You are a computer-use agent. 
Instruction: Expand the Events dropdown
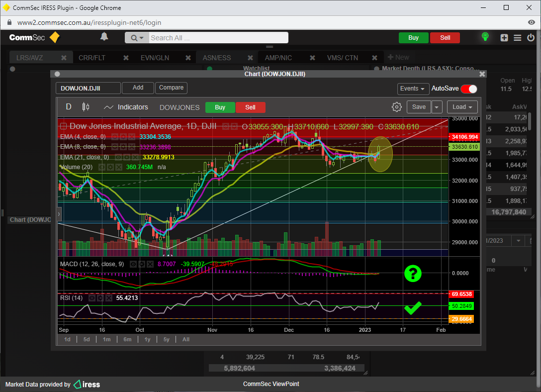(x=413, y=89)
